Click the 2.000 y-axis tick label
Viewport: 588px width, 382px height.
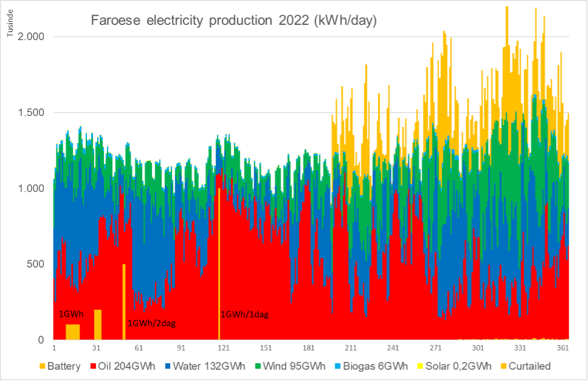point(32,36)
